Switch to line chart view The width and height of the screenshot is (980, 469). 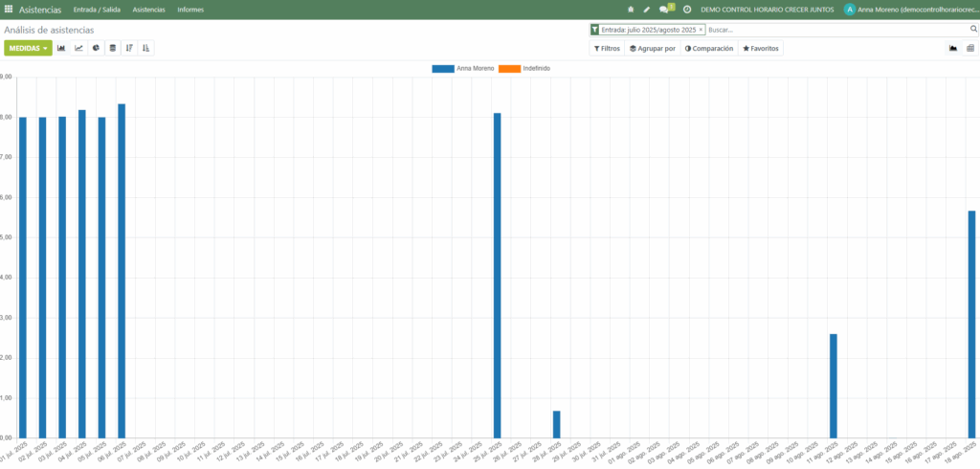click(x=79, y=48)
